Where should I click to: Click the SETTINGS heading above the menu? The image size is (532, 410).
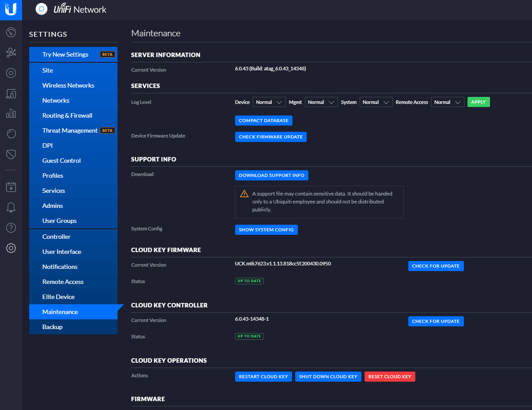(x=48, y=34)
